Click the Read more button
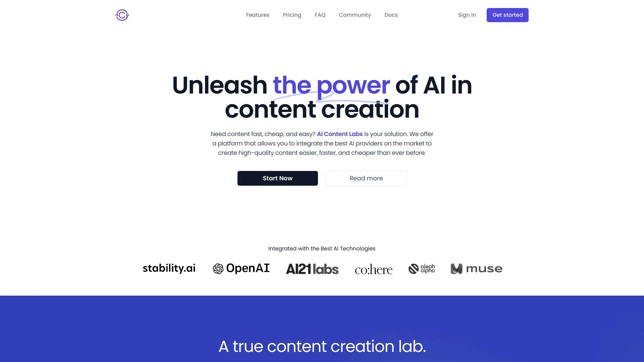Screen dimensions: 644x362 point(366,178)
